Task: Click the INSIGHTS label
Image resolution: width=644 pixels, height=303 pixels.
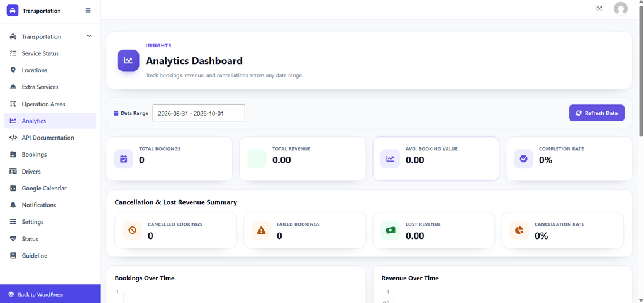Action: click(158, 45)
